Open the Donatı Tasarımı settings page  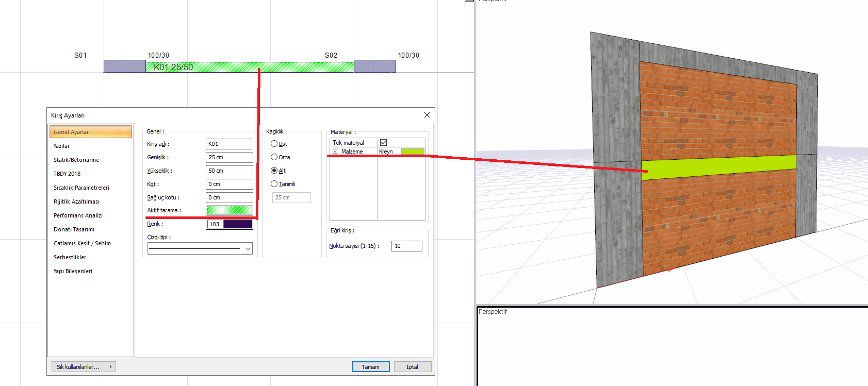tap(74, 229)
